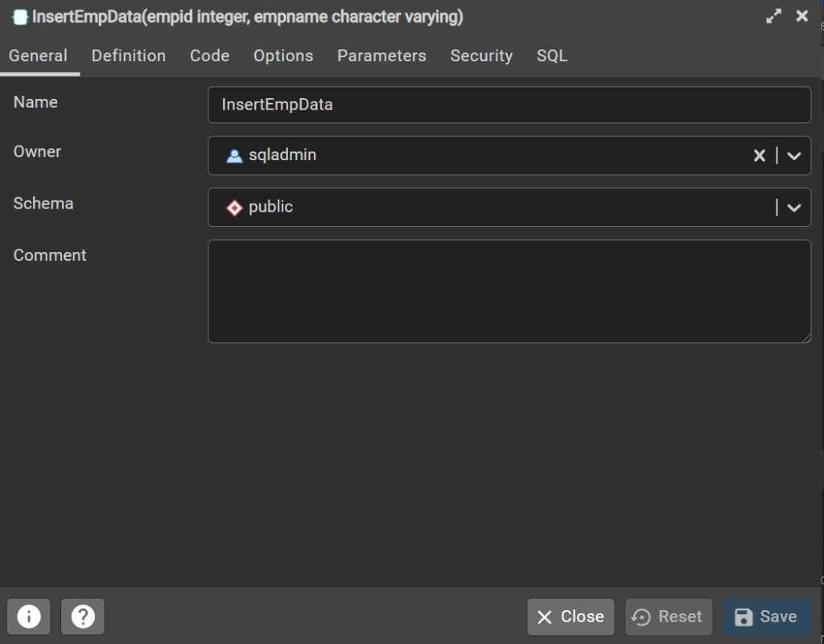This screenshot has height=644, width=824.
Task: Maximize the dialog using expand arrows icon
Action: tap(773, 16)
